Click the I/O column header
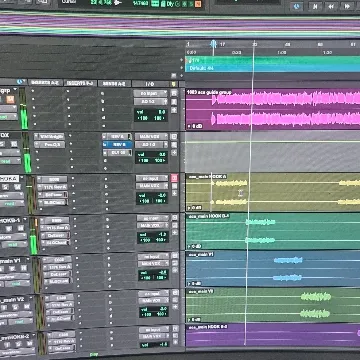The width and height of the screenshot is (360, 360). coord(151,84)
